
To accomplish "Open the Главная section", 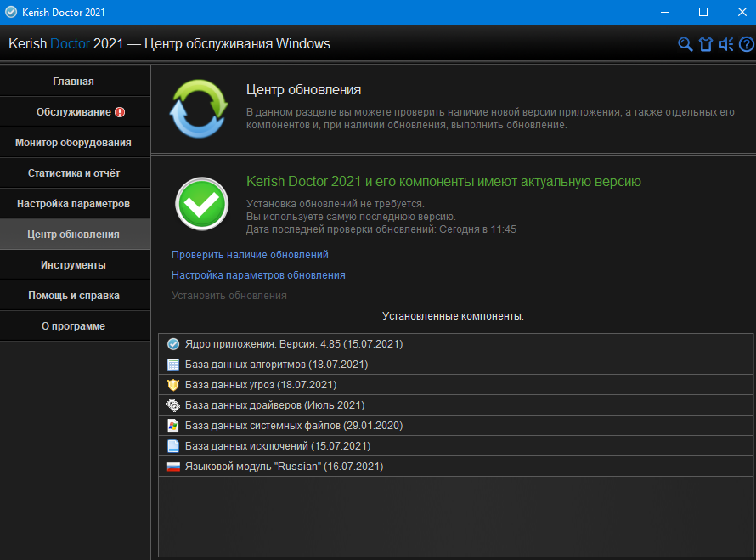I will click(x=76, y=82).
